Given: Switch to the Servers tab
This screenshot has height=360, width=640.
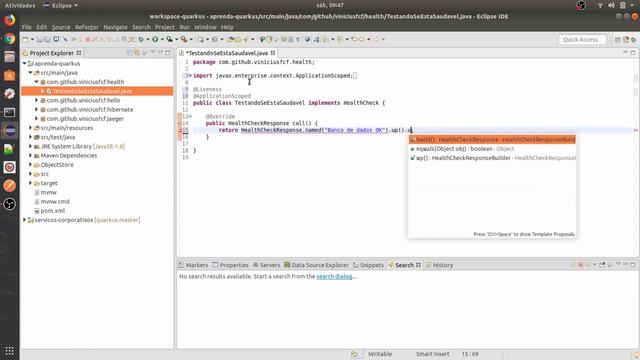Looking at the screenshot, I should click(267, 265).
